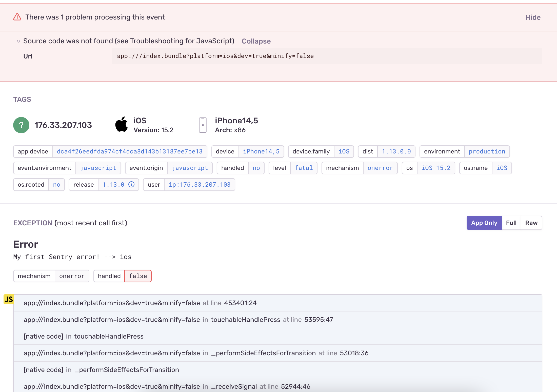This screenshot has height=392, width=557.
Task: Collapse the source code not found details
Action: 256,41
